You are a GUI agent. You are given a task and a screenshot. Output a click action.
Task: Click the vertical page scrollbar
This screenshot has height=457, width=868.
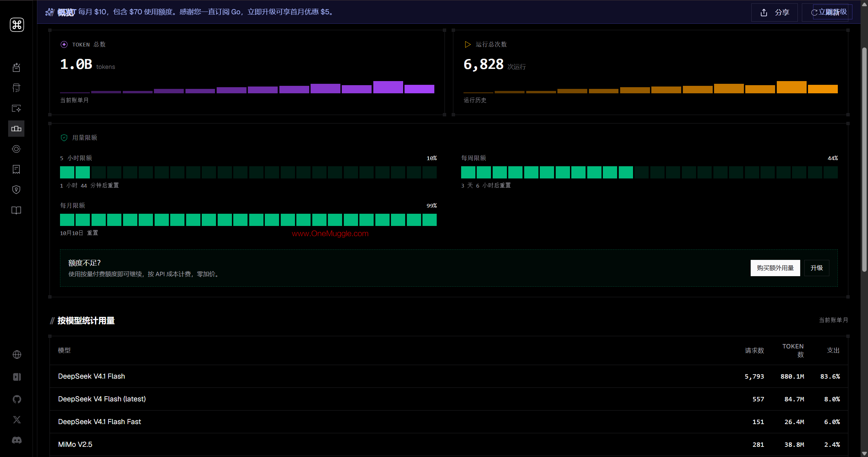click(864, 159)
